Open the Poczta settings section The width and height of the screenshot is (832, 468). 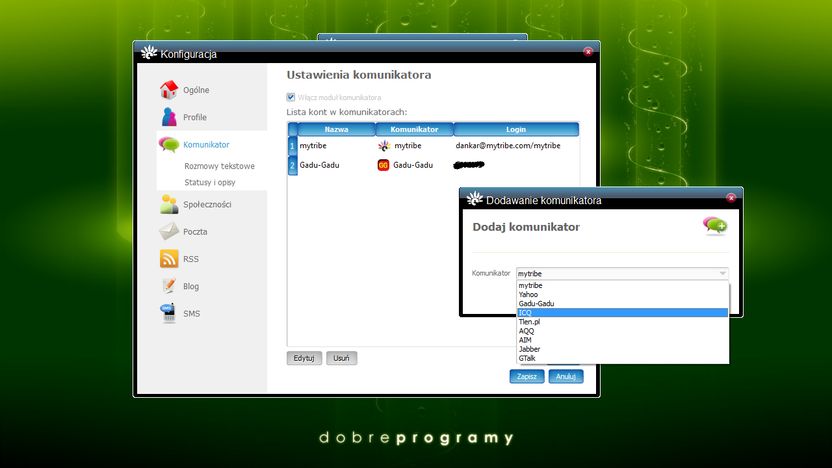195,232
